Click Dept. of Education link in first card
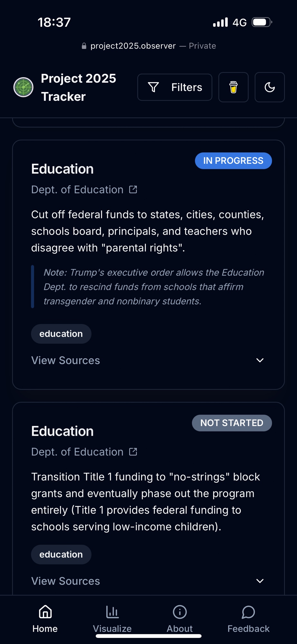The height and width of the screenshot is (644, 297). (x=77, y=190)
